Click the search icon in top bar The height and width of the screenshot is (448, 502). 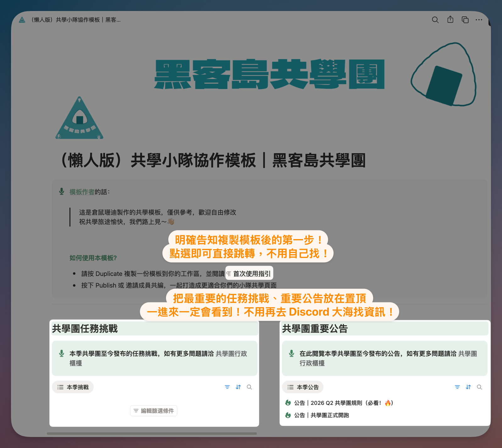click(x=435, y=20)
